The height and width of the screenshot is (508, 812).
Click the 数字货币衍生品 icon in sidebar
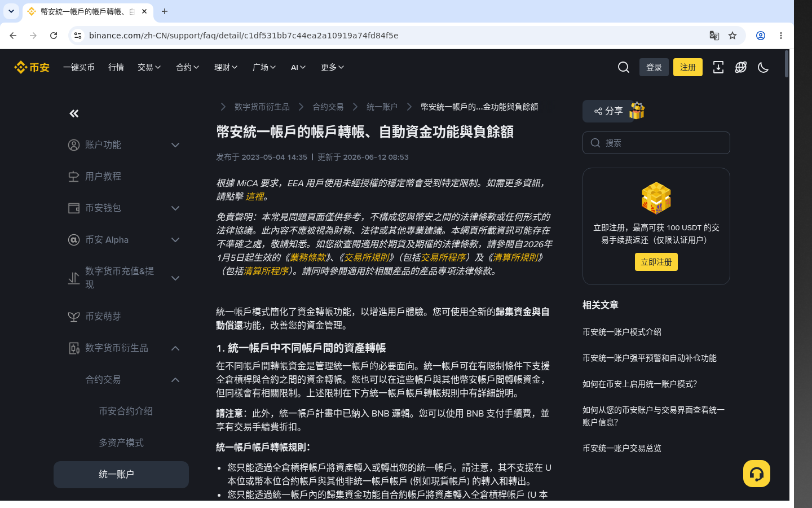coord(74,348)
